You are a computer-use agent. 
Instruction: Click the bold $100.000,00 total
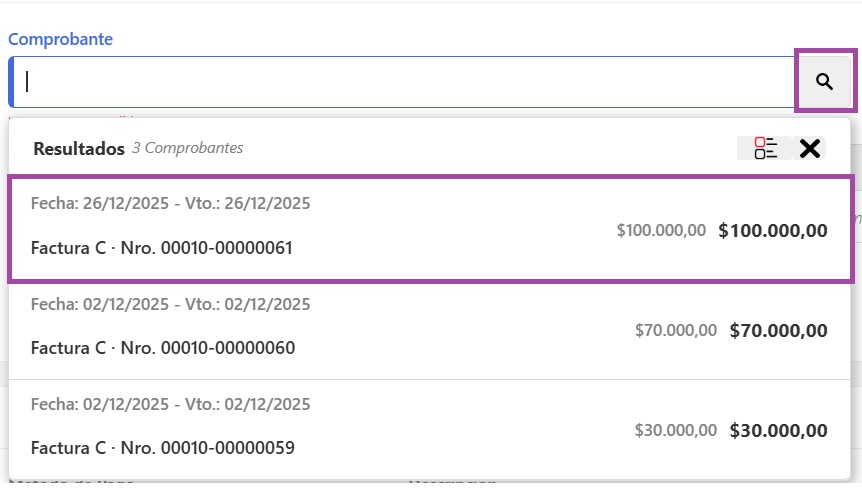pos(773,230)
